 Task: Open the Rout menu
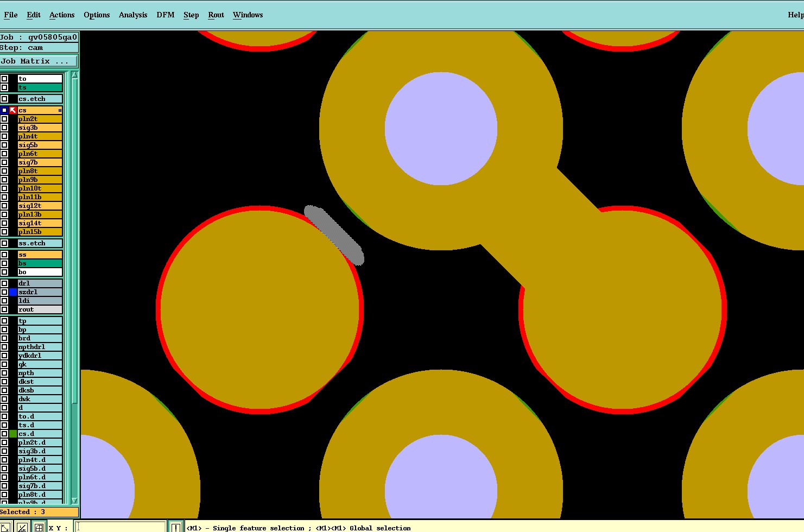[216, 15]
